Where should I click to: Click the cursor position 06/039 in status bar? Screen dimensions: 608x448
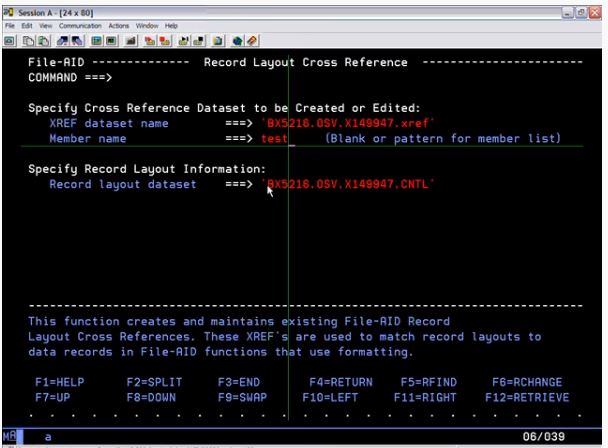pyautogui.click(x=544, y=437)
